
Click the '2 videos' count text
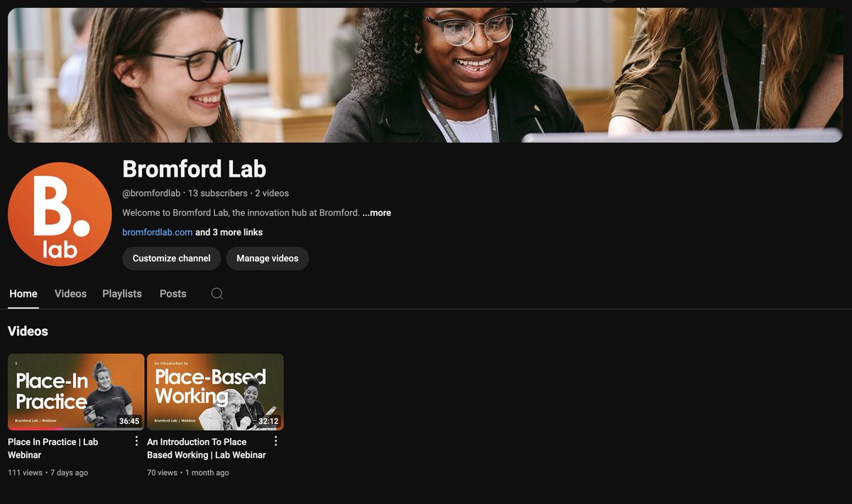(272, 193)
